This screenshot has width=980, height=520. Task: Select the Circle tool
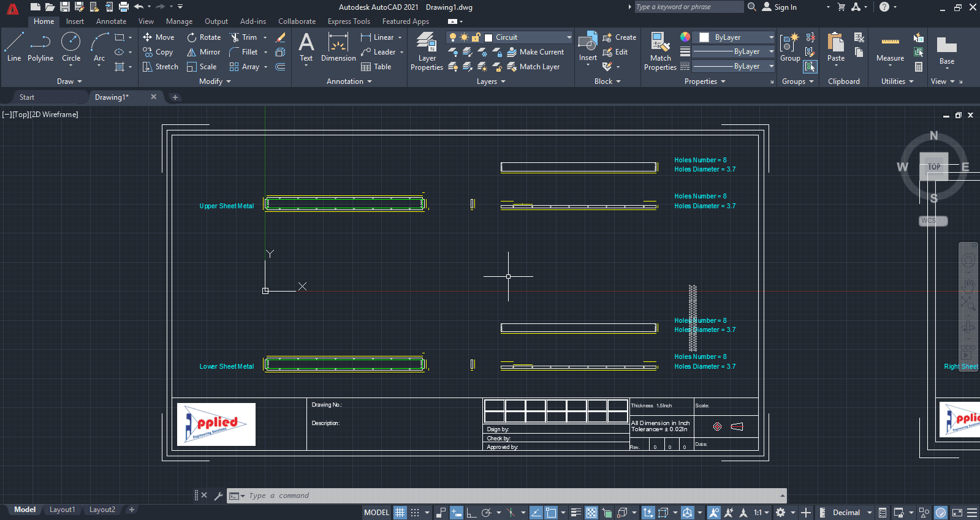(71, 48)
